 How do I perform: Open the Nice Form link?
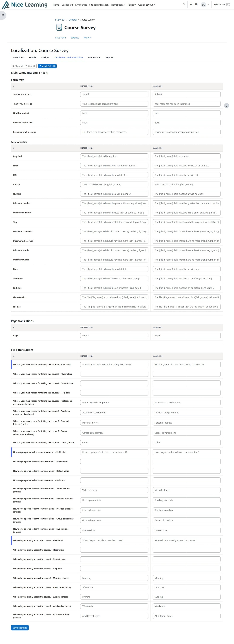(60, 38)
